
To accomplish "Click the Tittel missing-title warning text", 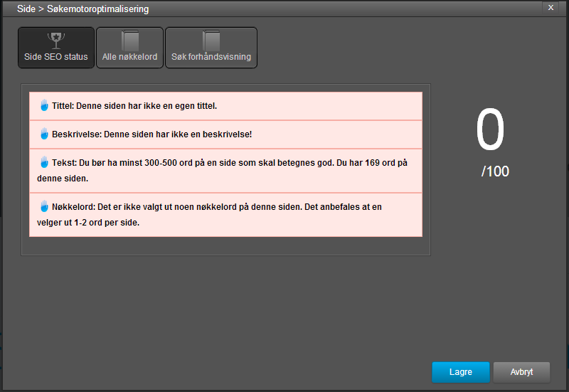I will point(135,106).
